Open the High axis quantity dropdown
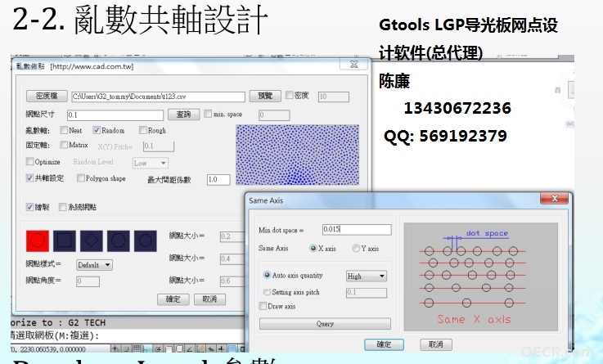The width and height of the screenshot is (603, 364). coord(366,276)
